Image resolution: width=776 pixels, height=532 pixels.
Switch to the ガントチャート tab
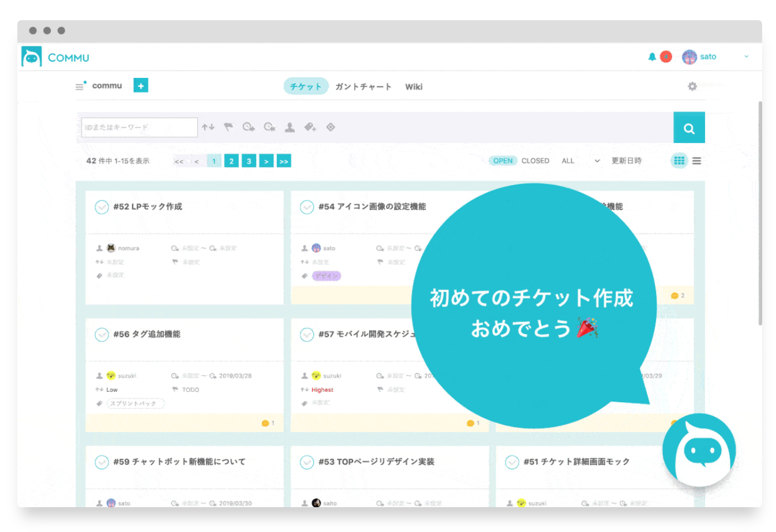coord(363,87)
